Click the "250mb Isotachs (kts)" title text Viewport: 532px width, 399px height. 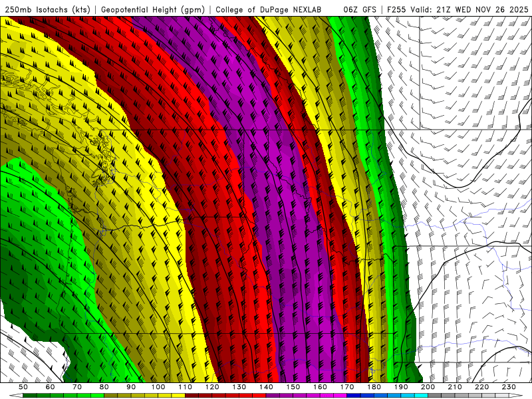(47, 10)
